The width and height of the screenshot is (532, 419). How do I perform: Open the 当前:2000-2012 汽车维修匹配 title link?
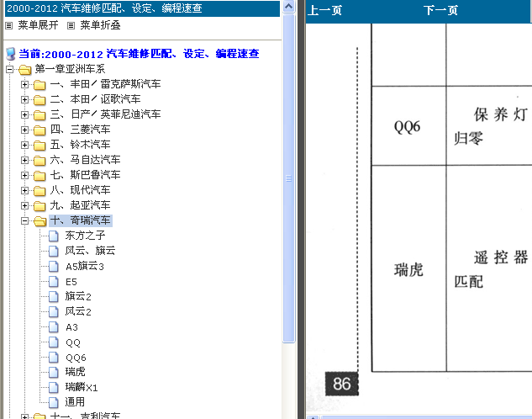[x=139, y=54]
